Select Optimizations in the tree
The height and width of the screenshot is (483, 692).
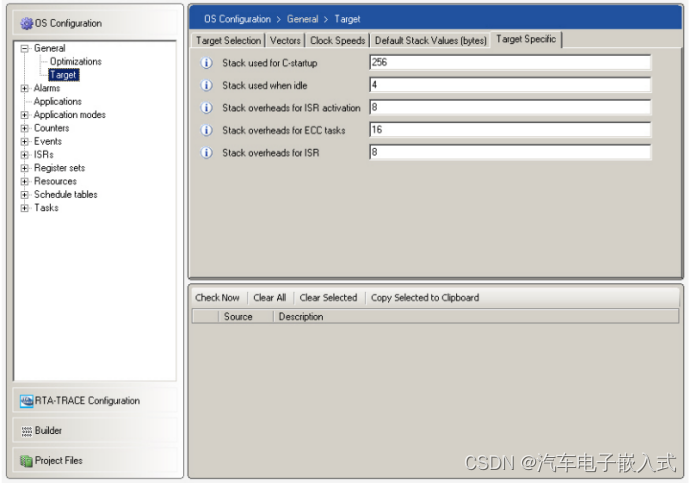pos(75,62)
